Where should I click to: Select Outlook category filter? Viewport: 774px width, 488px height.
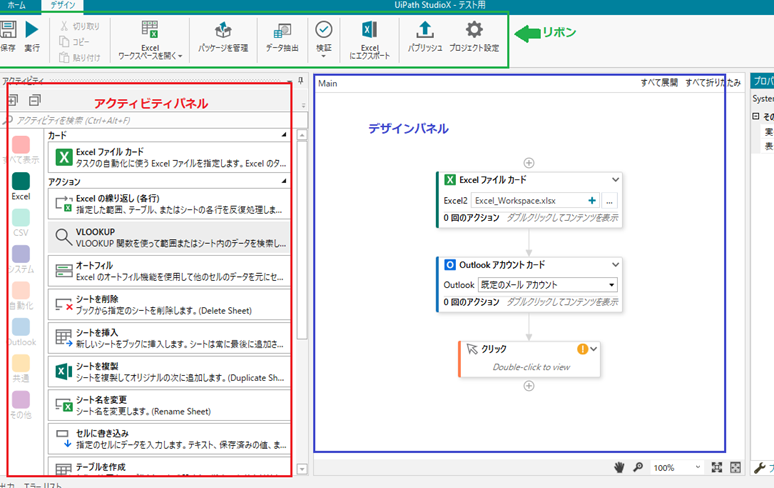[21, 333]
